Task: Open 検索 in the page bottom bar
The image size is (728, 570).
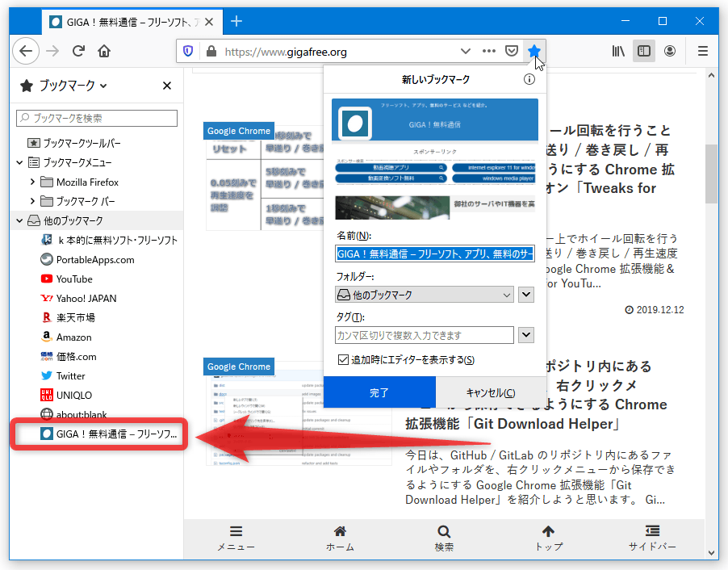Action: pyautogui.click(x=444, y=538)
